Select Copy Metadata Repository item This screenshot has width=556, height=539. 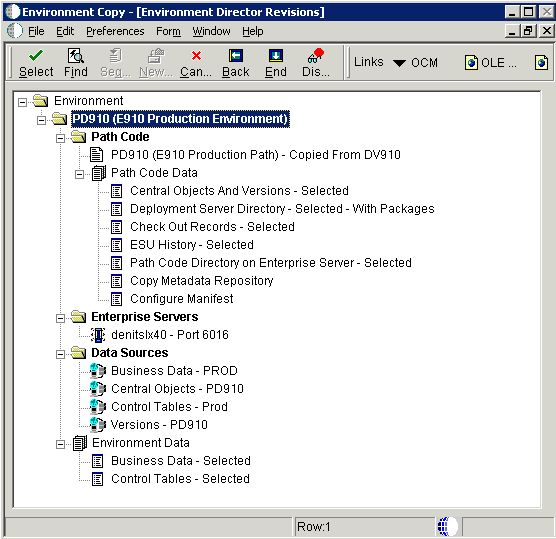coord(202,281)
